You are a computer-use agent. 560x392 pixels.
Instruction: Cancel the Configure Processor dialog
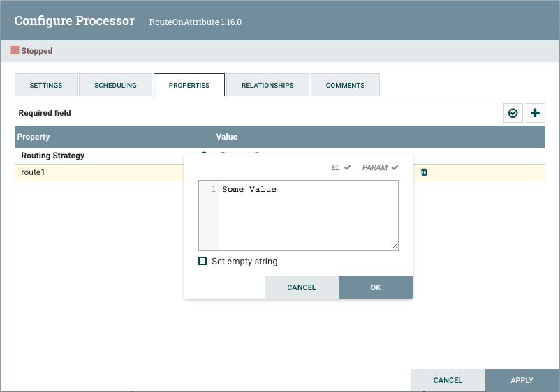coord(448,380)
